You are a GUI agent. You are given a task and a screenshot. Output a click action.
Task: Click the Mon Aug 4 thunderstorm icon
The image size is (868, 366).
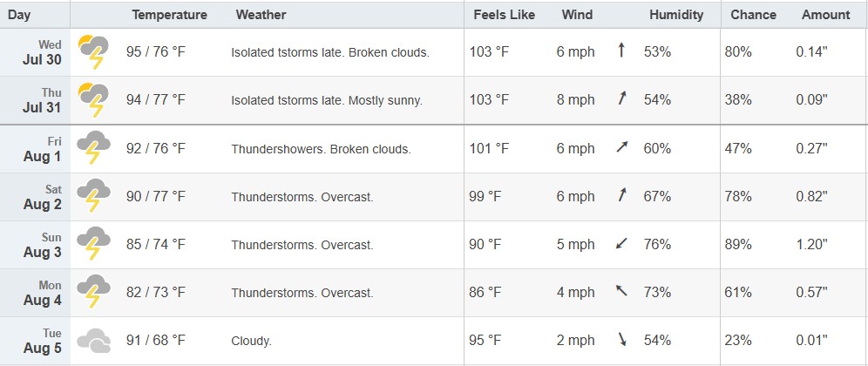[93, 292]
